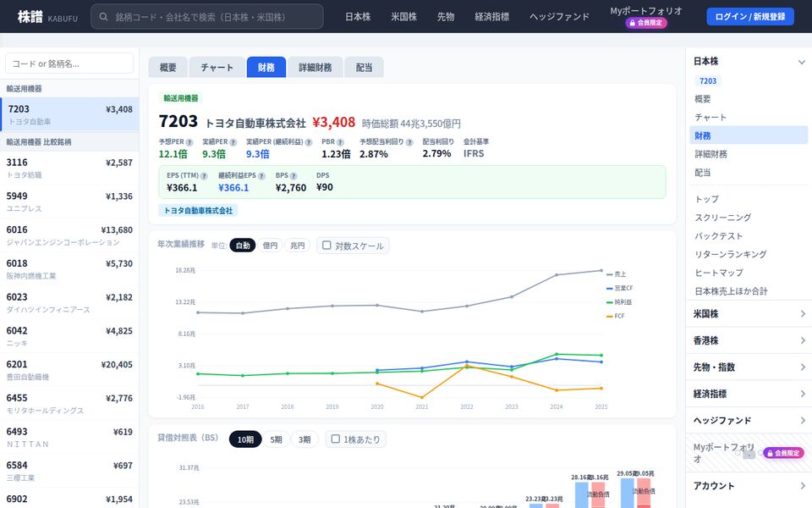Click the 輸送用機器 sector tag
The image size is (812, 508).
click(180, 98)
